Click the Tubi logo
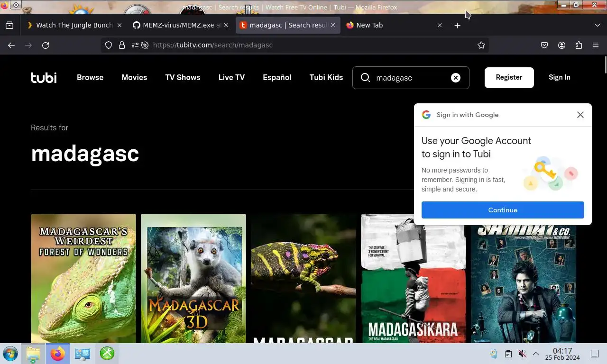Viewport: 607px width, 364px height. click(44, 77)
